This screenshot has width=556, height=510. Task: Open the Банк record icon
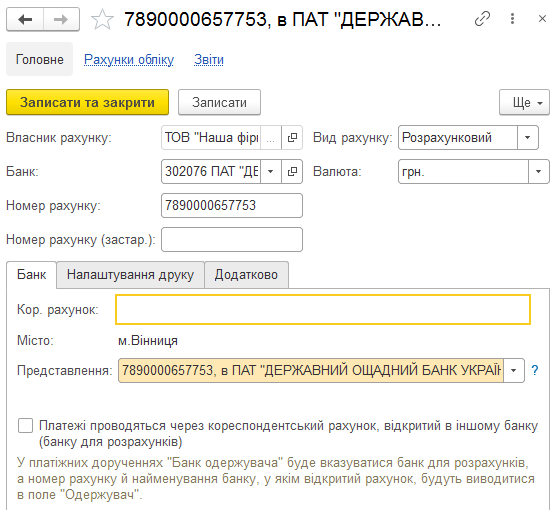click(292, 172)
